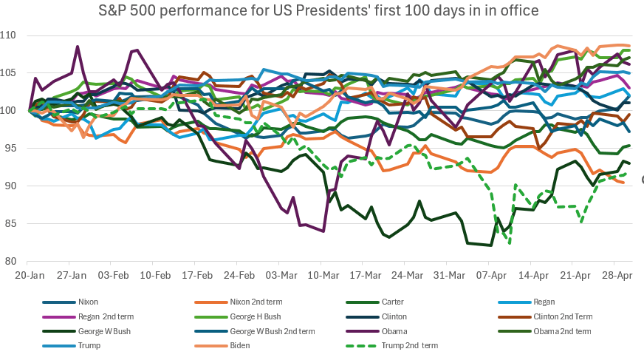Click the 10-Mar date axis label
Image resolution: width=644 pixels, height=363 pixels.
point(321,274)
